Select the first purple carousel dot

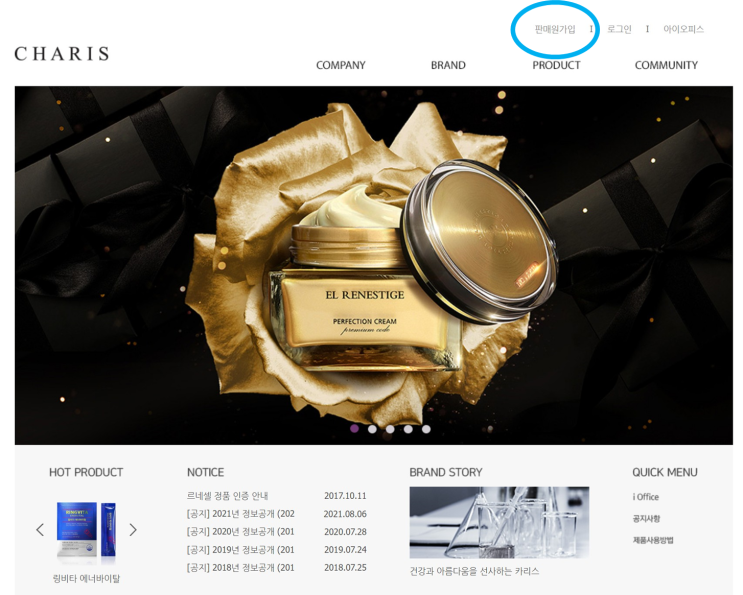354,429
